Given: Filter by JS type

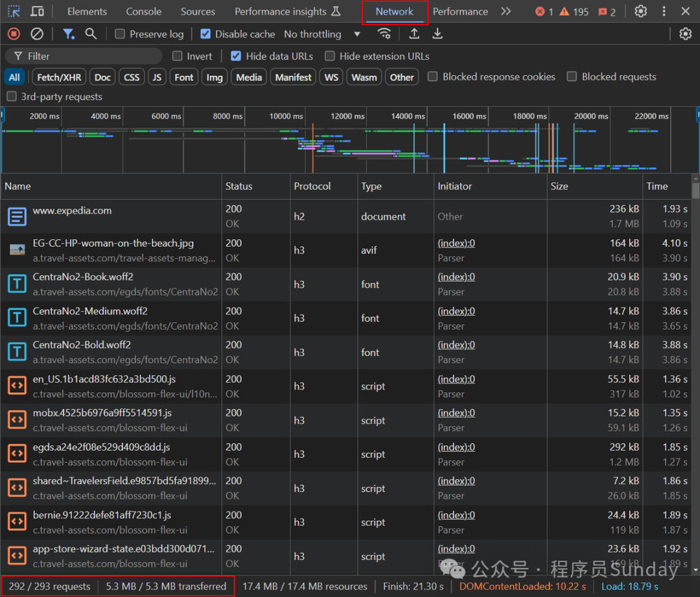Looking at the screenshot, I should point(157,77).
